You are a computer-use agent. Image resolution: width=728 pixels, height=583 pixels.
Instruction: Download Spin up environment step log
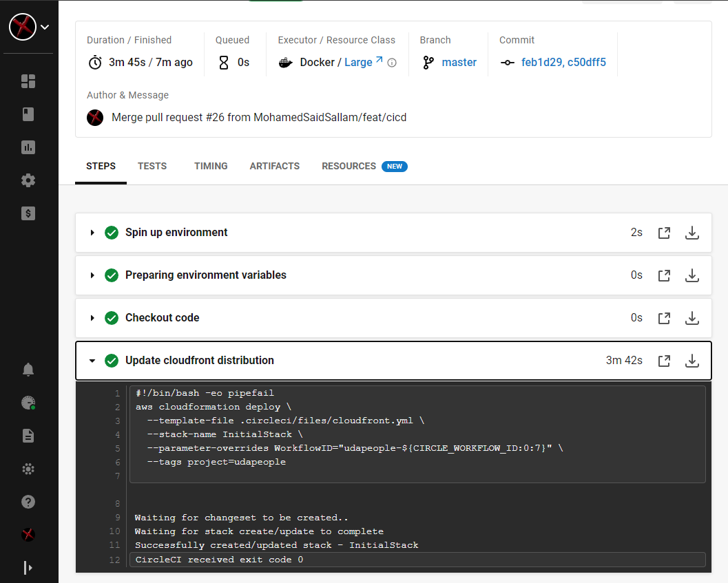point(692,233)
